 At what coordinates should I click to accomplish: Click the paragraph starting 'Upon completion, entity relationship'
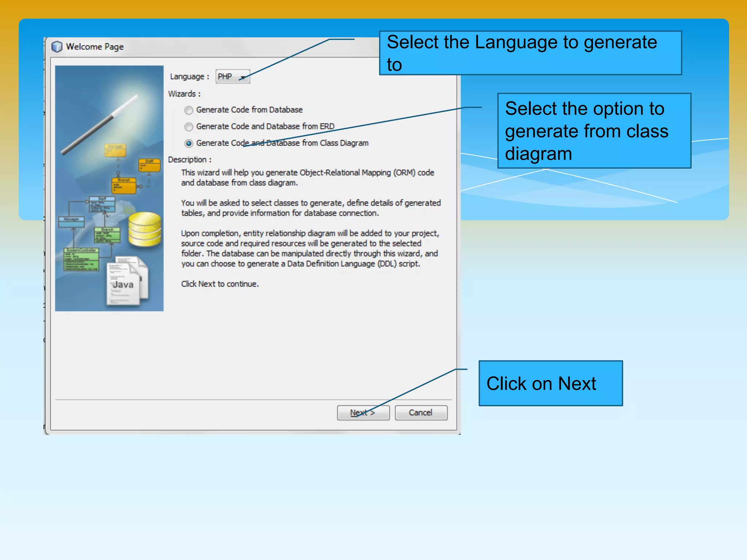310,248
